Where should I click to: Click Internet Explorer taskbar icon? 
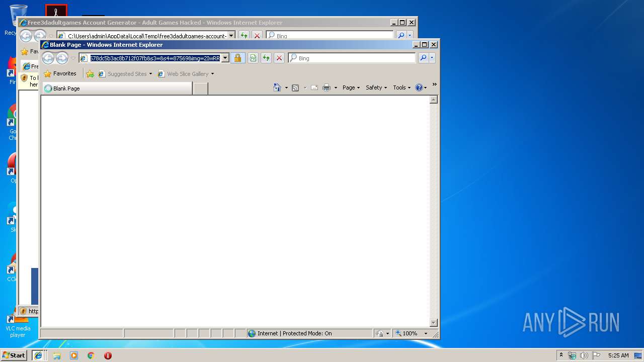pyautogui.click(x=38, y=355)
